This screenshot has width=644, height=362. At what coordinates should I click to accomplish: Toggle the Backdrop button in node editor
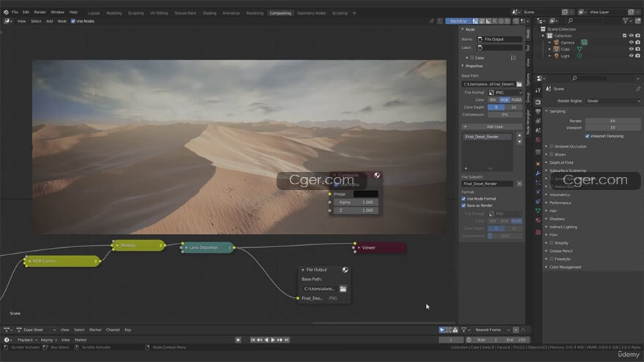coord(458,21)
